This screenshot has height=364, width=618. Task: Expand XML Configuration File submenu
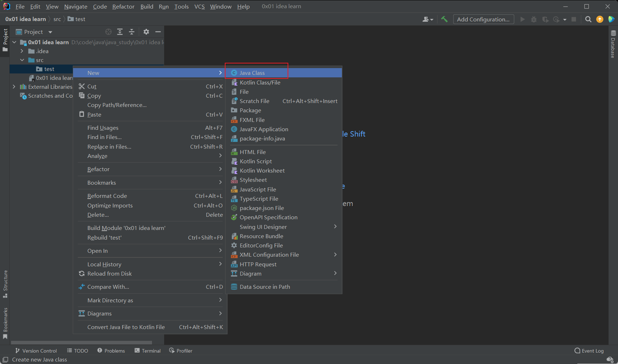tap(284, 255)
